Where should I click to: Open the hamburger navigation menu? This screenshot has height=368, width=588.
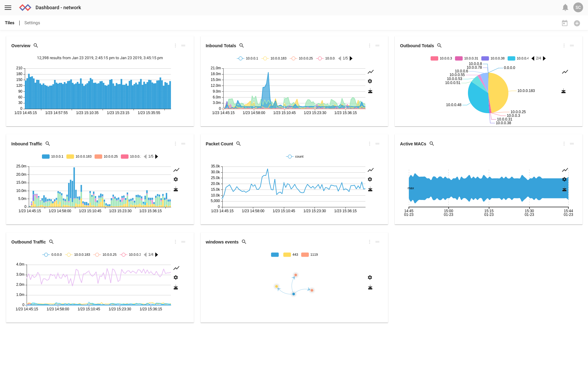(8, 8)
